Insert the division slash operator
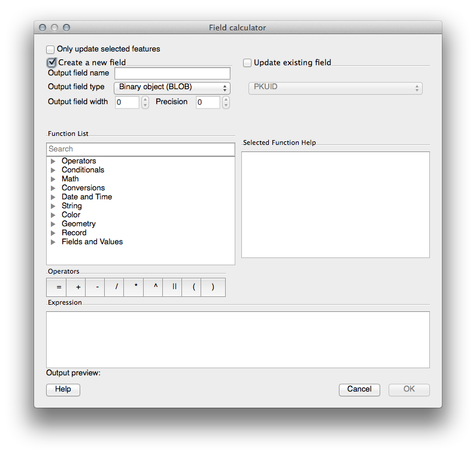 116,287
